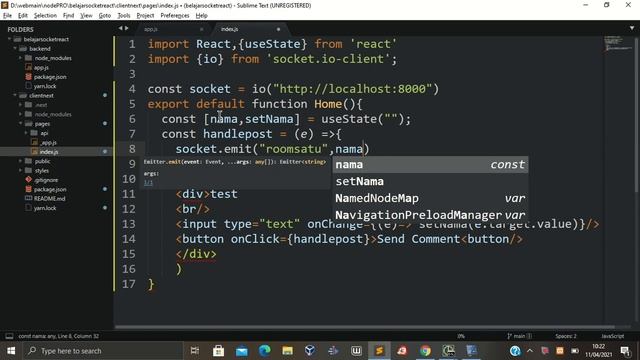Screen dimensions: 640x360
Task: Click the minimap code preview
Action: click(x=618, y=43)
